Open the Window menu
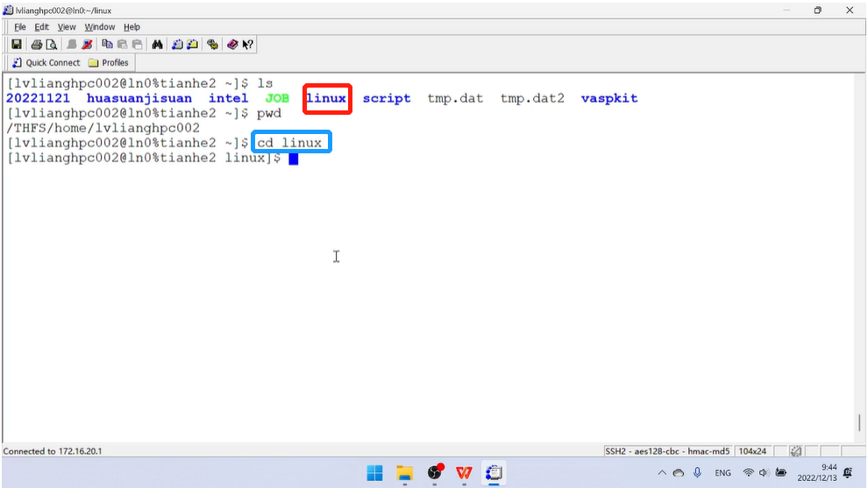Viewport: 868px width, 488px height. coord(100,26)
